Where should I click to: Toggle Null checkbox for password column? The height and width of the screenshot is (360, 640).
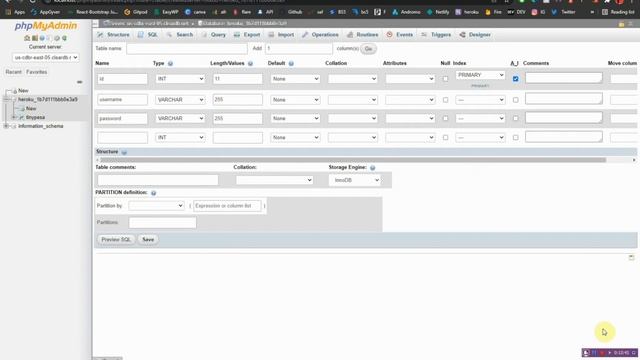(445, 118)
